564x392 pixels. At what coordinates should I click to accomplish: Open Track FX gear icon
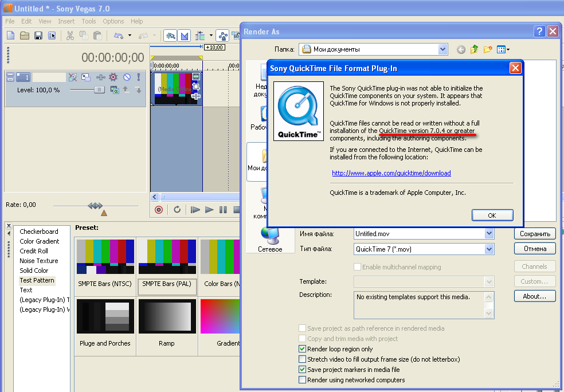(x=113, y=77)
